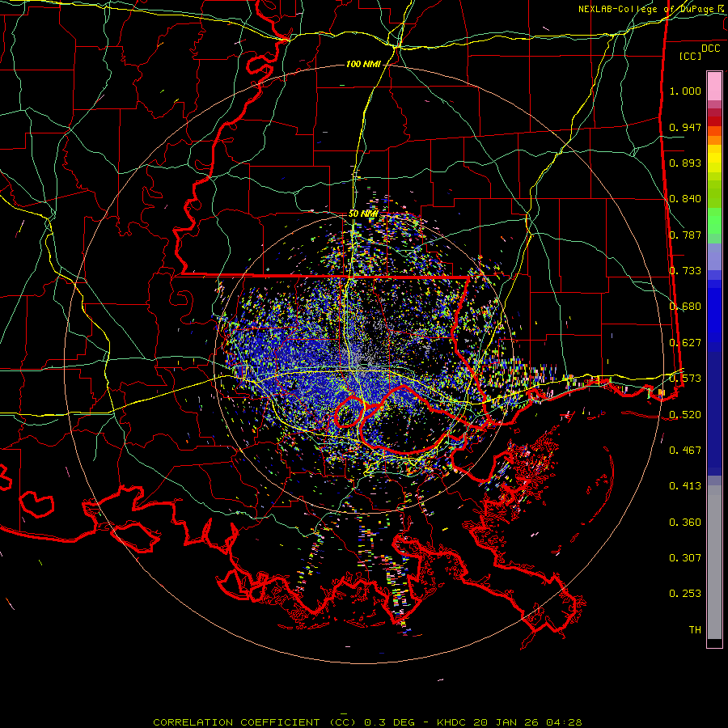Pick the bright green segment of the color bar

click(x=714, y=220)
